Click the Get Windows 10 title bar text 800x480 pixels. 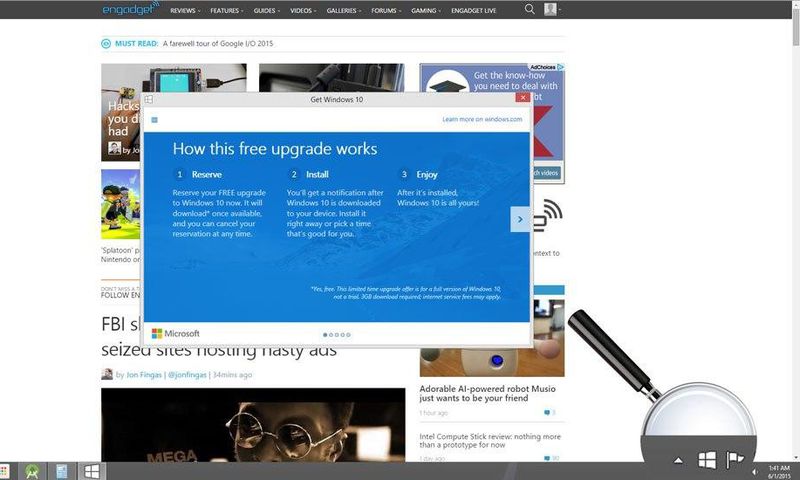tap(337, 99)
